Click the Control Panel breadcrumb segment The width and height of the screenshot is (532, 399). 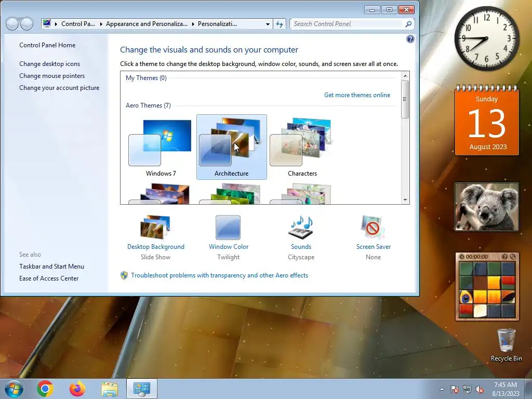click(x=78, y=24)
